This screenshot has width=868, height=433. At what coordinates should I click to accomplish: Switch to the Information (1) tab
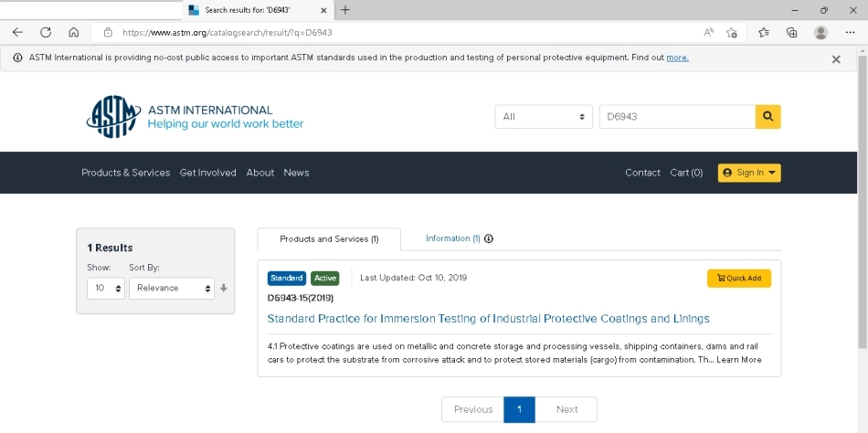(452, 238)
